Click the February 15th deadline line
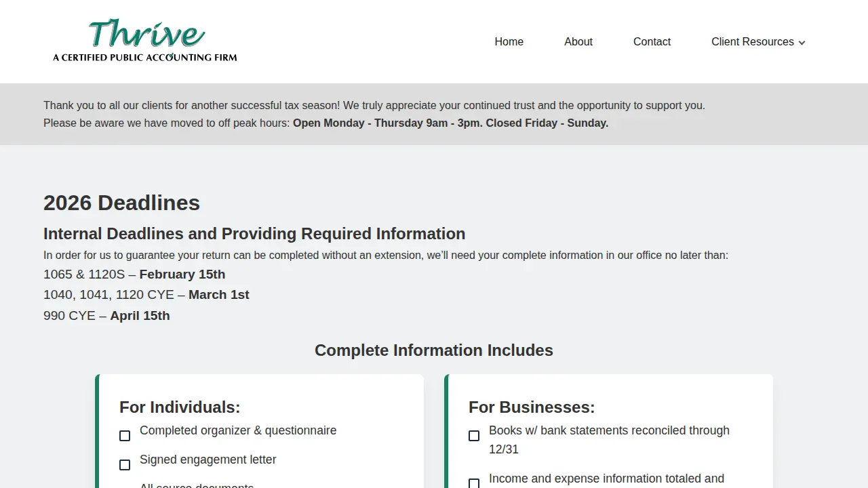Viewport: 868px width, 488px height. pyautogui.click(x=134, y=274)
